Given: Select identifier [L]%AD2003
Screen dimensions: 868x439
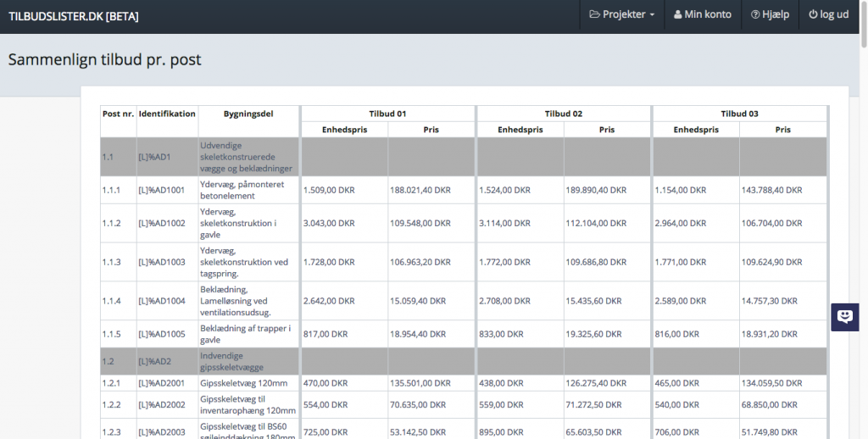Looking at the screenshot, I should point(162,432).
